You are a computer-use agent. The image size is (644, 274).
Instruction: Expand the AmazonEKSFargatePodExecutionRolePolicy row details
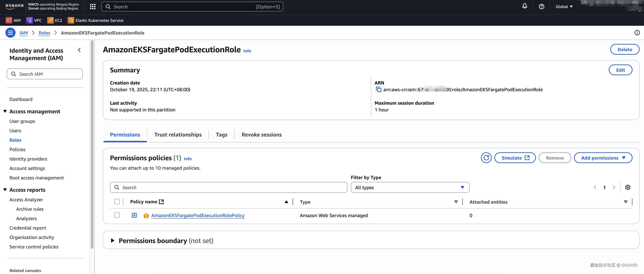134,215
